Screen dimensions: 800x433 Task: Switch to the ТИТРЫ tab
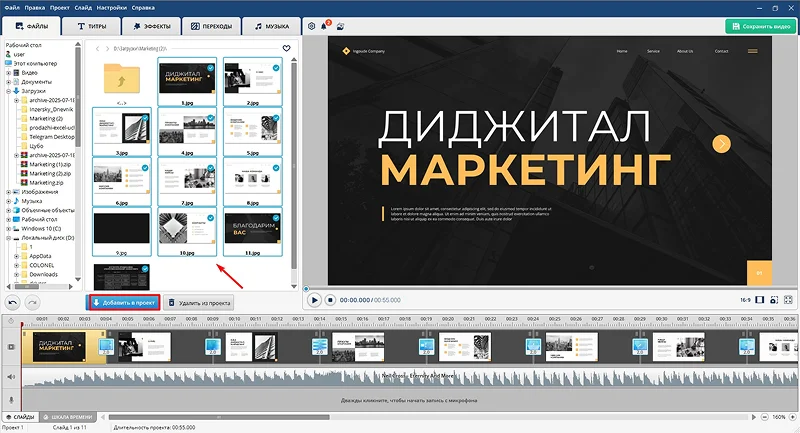(x=92, y=26)
